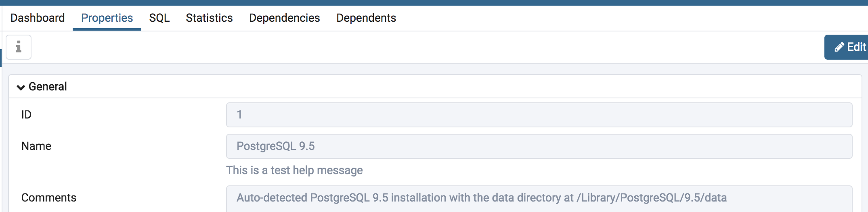The height and width of the screenshot is (212, 868).
Task: Click the Name label
Action: (36, 146)
